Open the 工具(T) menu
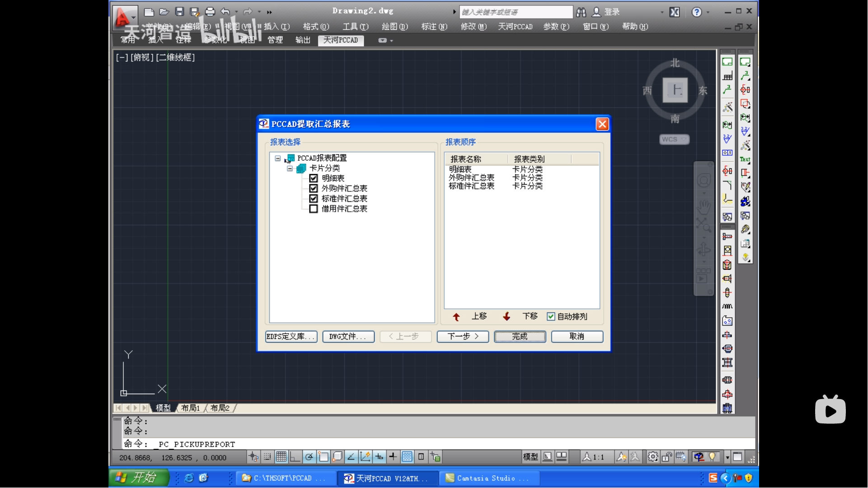868x488 pixels. 356,27
